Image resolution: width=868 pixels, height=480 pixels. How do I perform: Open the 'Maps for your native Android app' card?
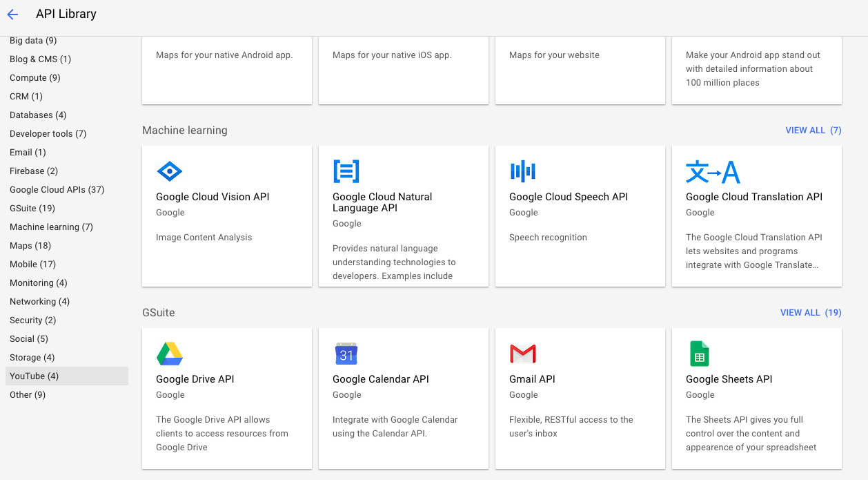227,70
